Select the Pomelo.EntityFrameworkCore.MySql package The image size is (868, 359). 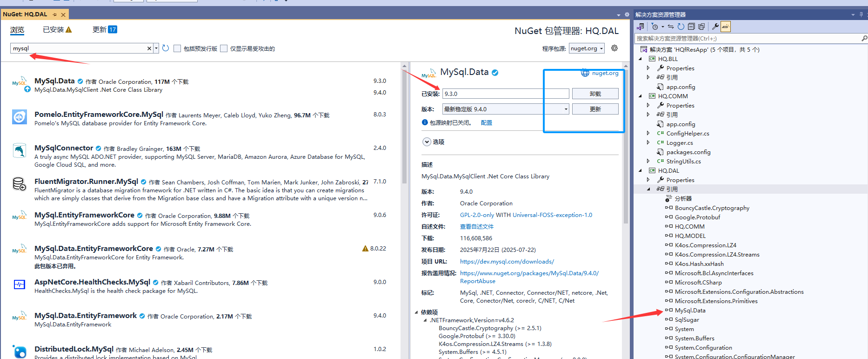[200, 119]
